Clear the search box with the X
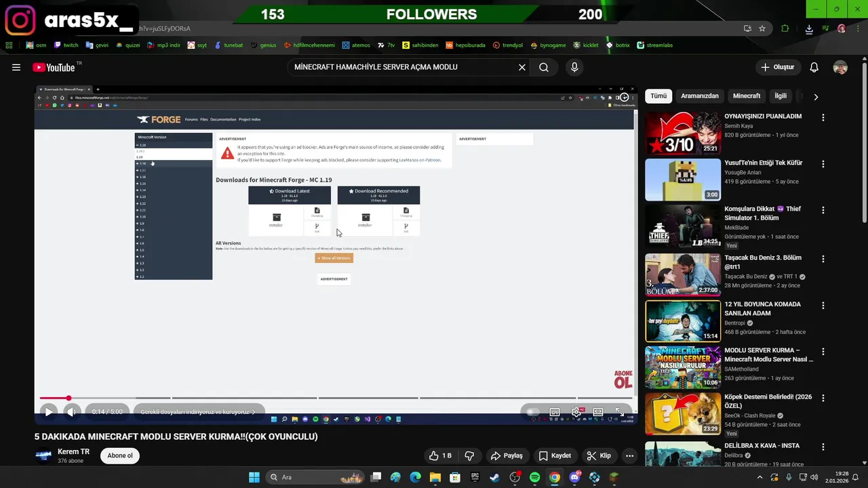Image resolution: width=868 pixels, height=488 pixels. tap(522, 67)
